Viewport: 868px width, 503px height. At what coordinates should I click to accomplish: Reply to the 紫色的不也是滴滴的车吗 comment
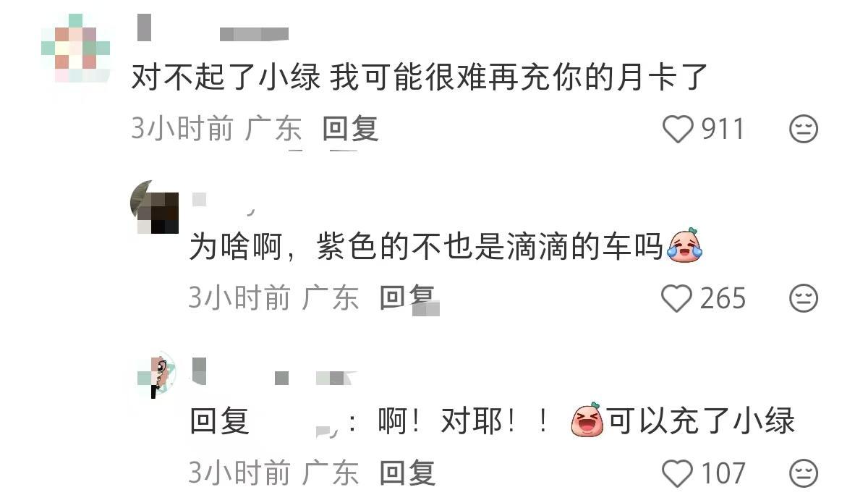tap(408, 298)
